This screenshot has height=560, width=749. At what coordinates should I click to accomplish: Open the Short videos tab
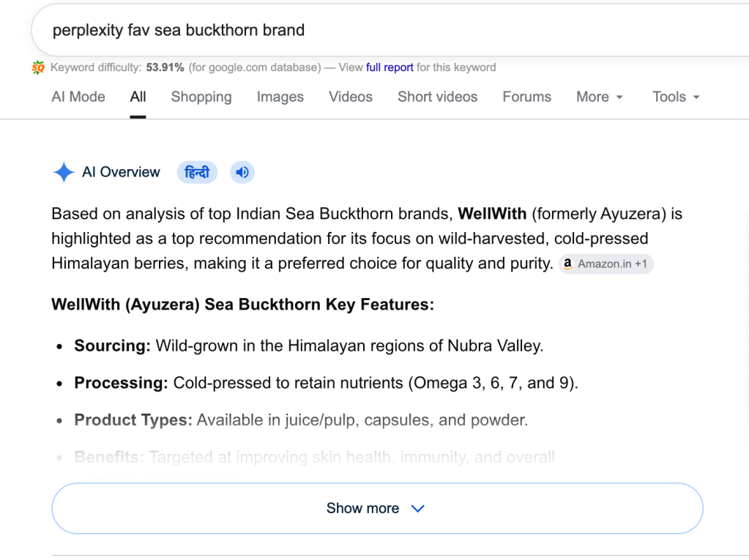(x=438, y=97)
